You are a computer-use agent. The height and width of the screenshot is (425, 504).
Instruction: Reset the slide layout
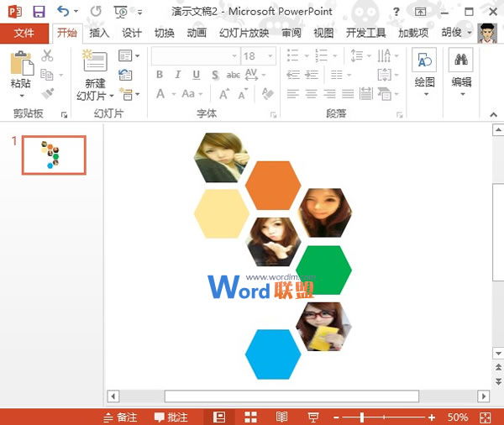[x=125, y=75]
